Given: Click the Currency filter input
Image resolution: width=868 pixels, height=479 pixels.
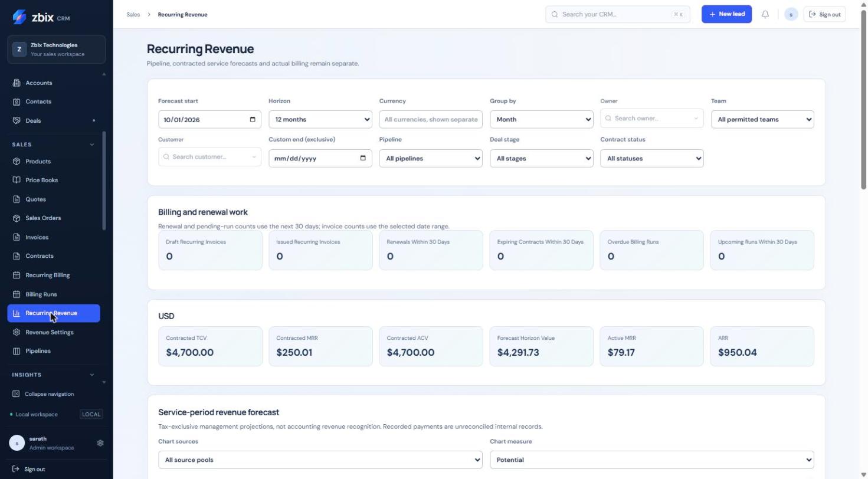Looking at the screenshot, I should [431, 119].
